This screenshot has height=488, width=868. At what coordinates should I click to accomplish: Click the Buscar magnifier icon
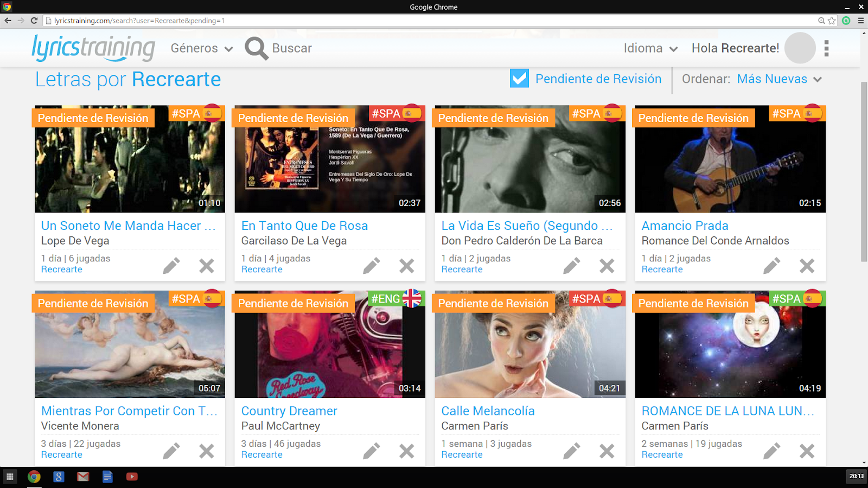256,48
